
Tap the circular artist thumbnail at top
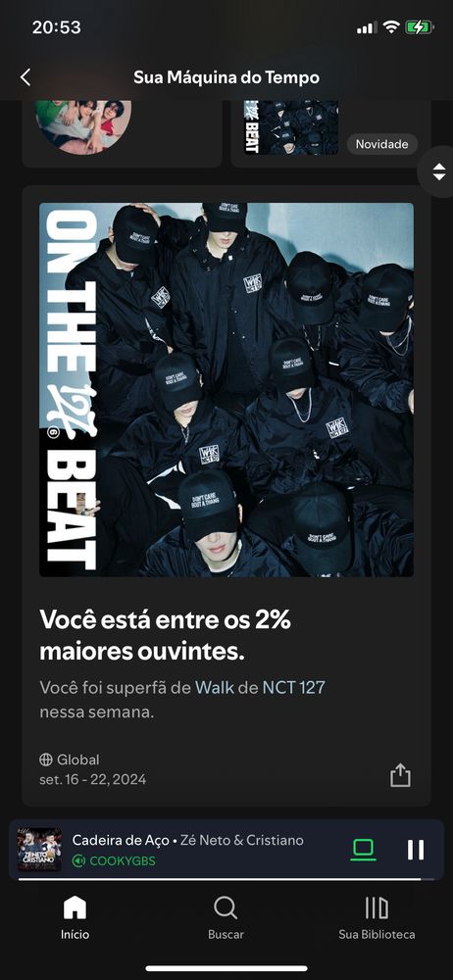84,125
